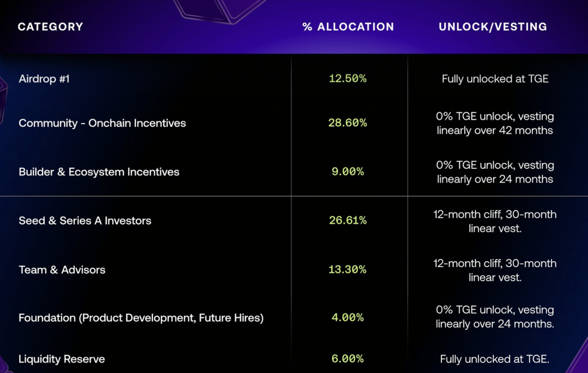Click the UNLOCK/VESTING column header
Image resolution: width=588 pixels, height=373 pixels.
[493, 27]
